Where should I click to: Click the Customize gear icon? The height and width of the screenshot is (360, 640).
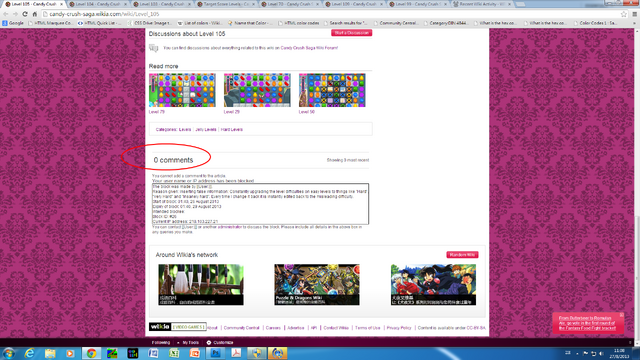point(209,342)
